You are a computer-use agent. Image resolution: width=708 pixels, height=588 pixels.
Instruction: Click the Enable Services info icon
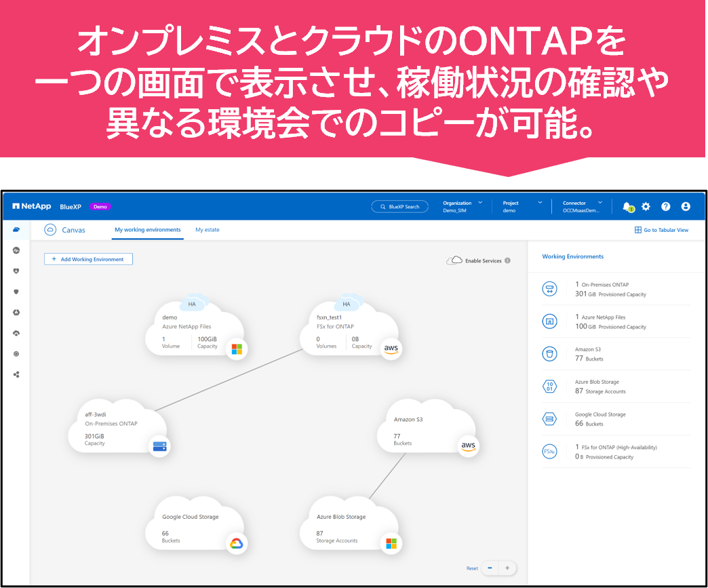[507, 260]
